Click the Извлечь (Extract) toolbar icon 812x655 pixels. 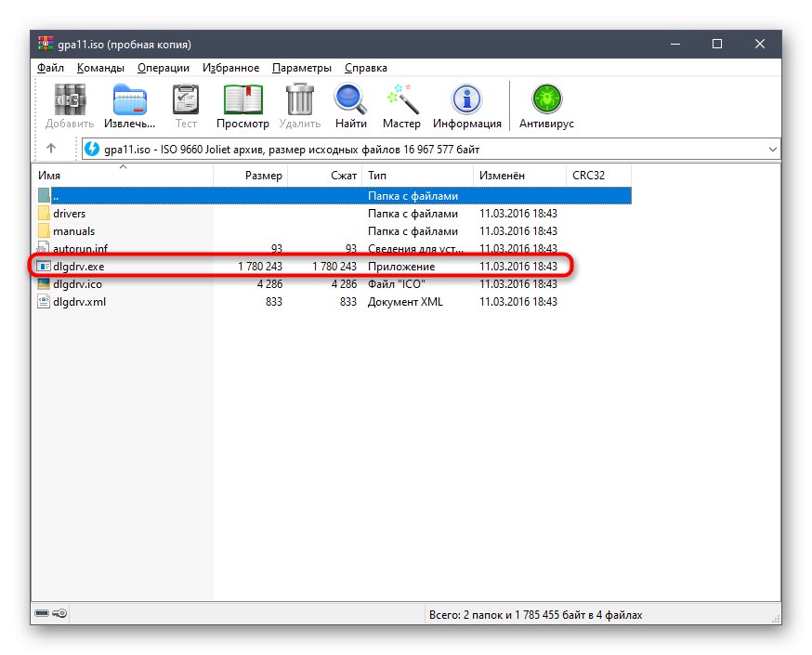[129, 99]
